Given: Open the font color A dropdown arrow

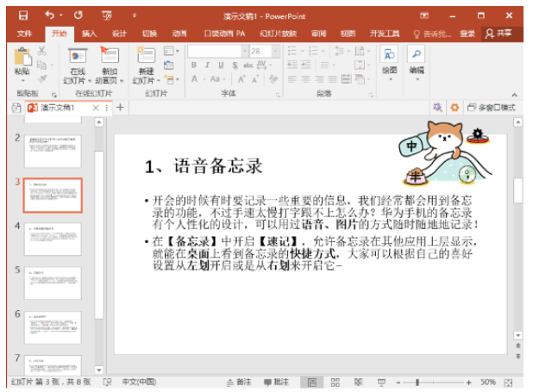Looking at the screenshot, I should (x=204, y=79).
